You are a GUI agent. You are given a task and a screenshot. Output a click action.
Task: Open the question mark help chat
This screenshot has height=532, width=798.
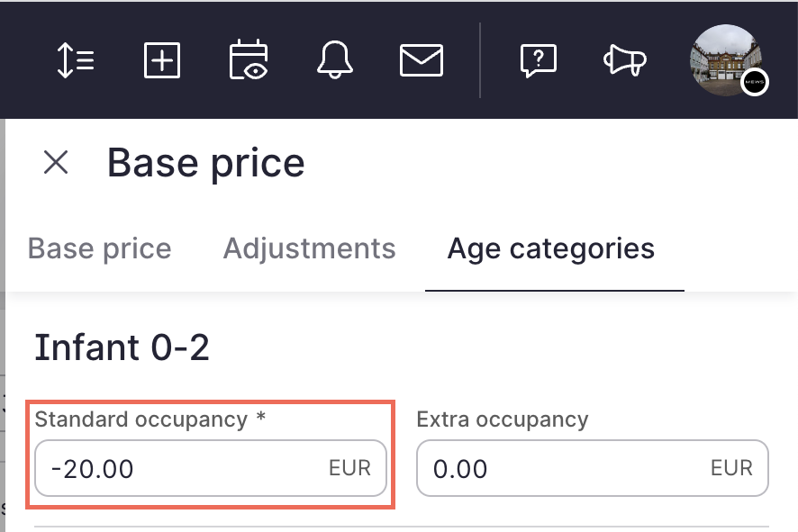[x=539, y=60]
